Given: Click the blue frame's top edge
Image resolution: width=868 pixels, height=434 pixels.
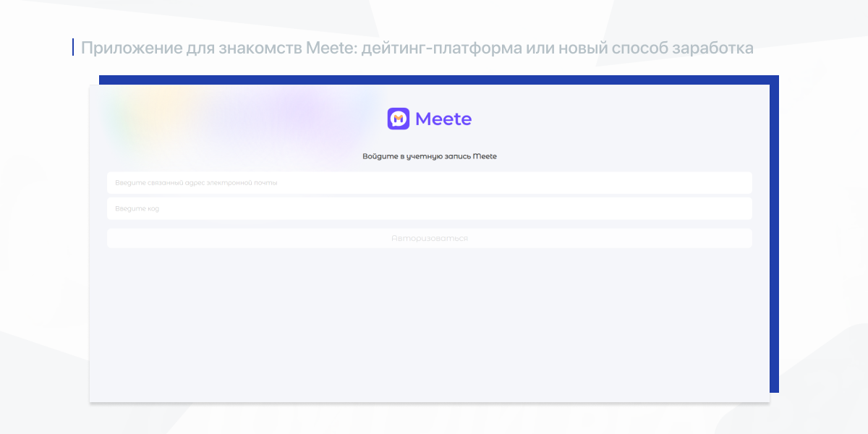Looking at the screenshot, I should click(x=434, y=80).
